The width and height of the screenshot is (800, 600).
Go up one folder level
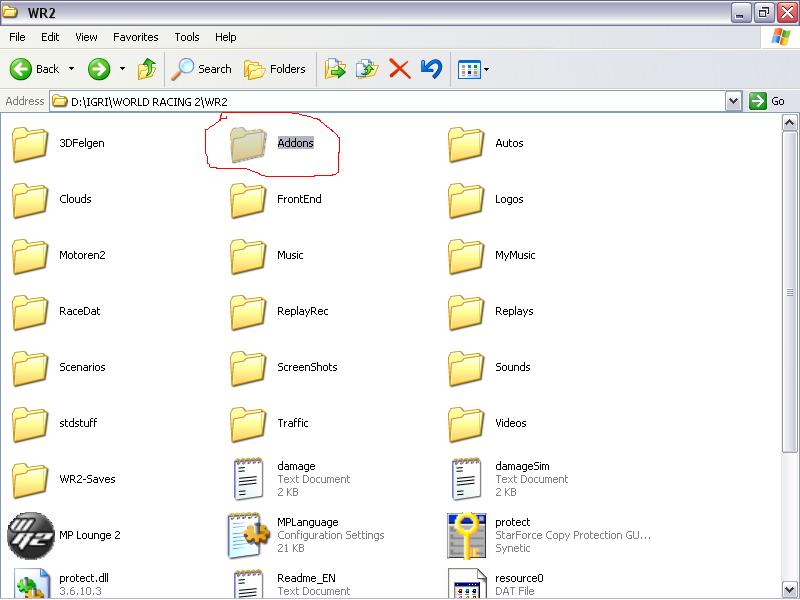[x=147, y=69]
